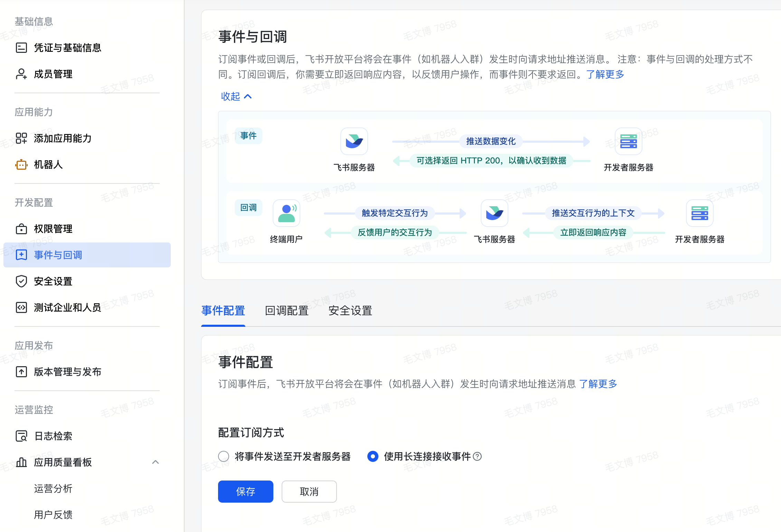This screenshot has width=781, height=532.
Task: Open 版本管理与发布 in sidebar
Action: tap(67, 372)
